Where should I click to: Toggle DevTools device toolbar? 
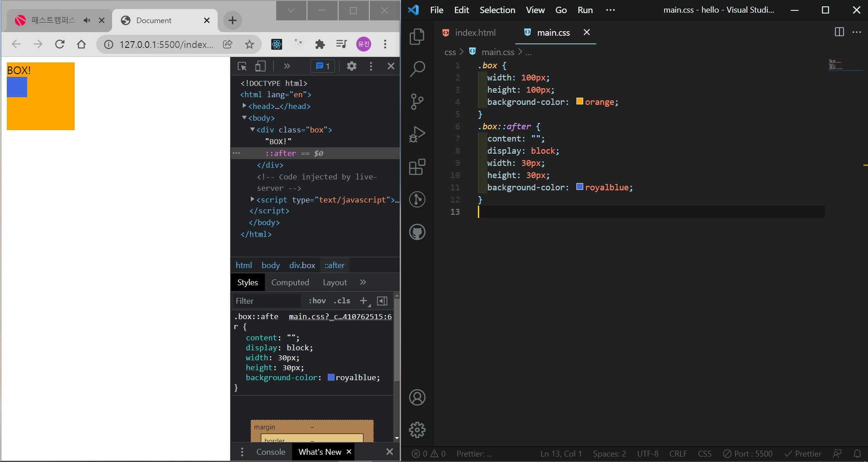(260, 66)
